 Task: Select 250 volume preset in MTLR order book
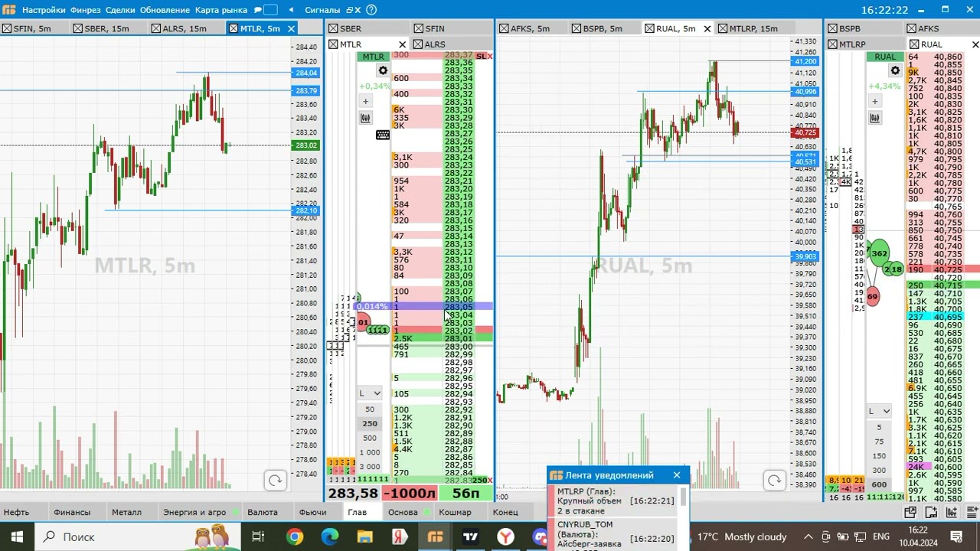(x=370, y=423)
